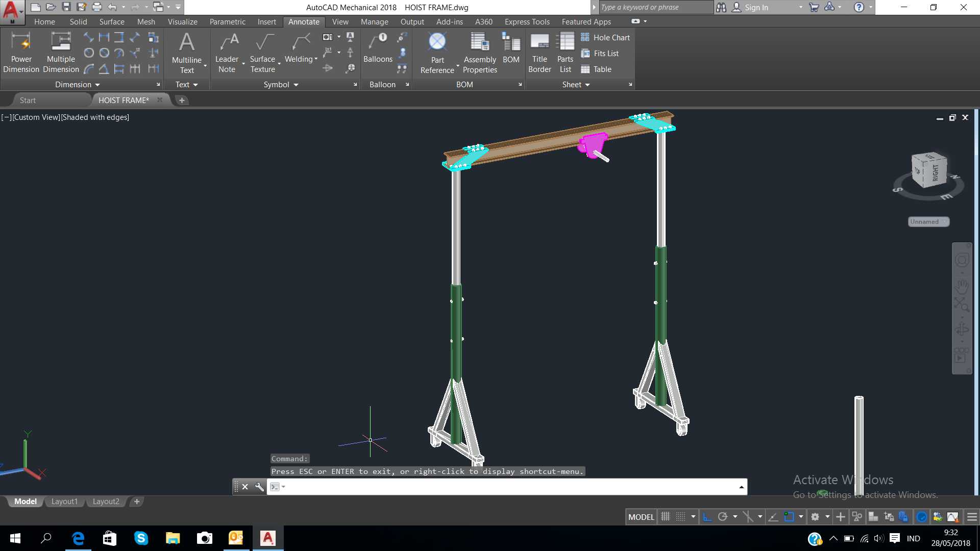Expand the Dimension panel
The width and height of the screenshot is (980, 551).
point(78,85)
